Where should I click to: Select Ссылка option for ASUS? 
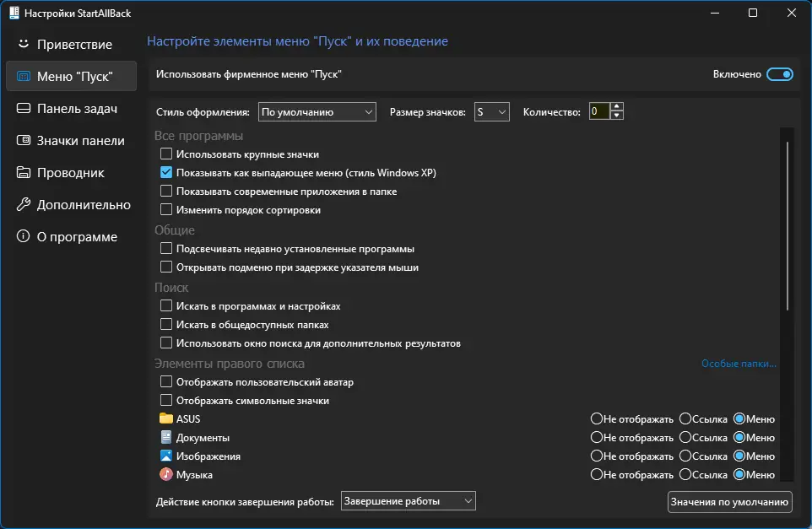[x=685, y=418]
